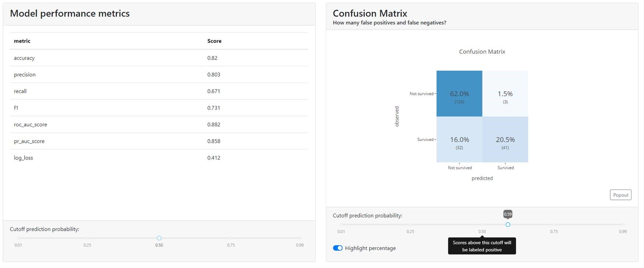Set Confusion Matrix cutoff to 0.25 mark
The height and width of the screenshot is (268, 644).
click(410, 225)
